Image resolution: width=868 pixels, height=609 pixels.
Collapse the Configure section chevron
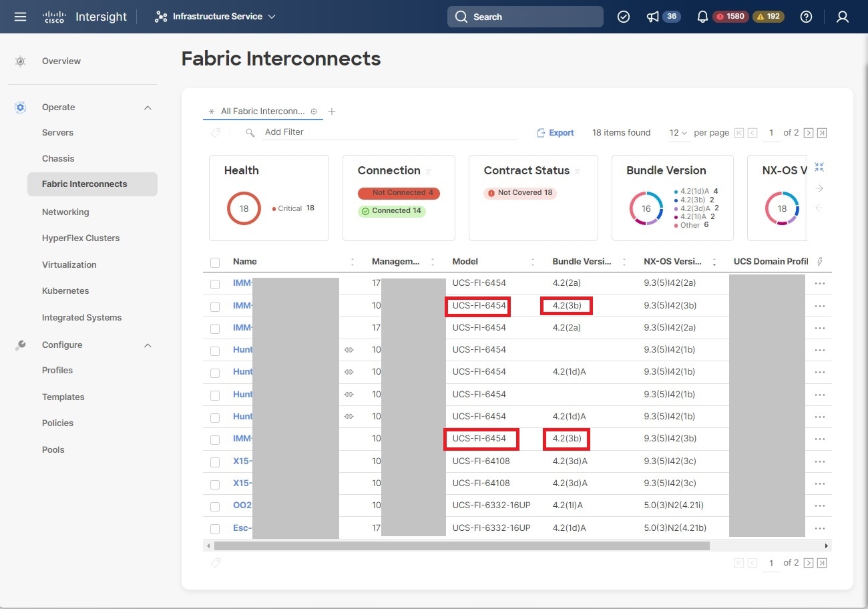pos(148,345)
